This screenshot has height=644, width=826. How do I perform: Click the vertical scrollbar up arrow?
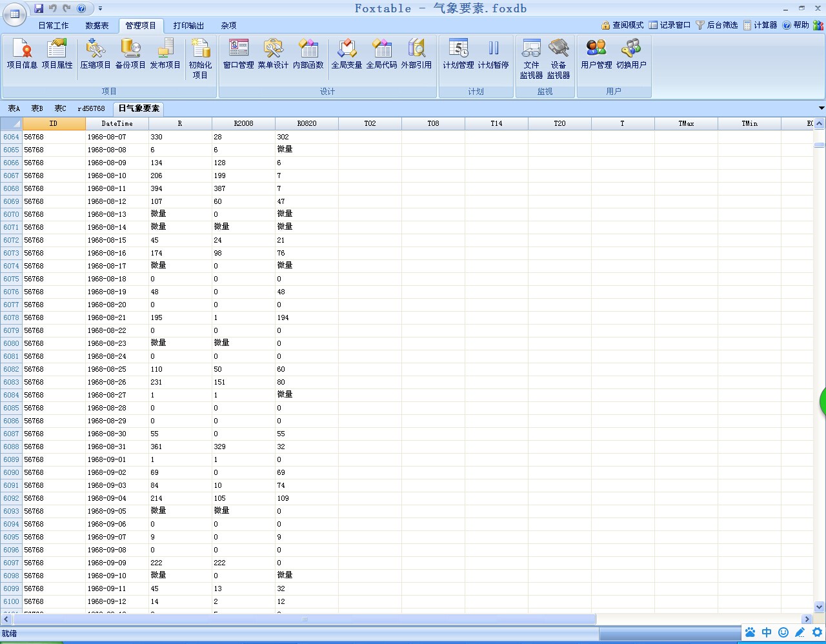coord(819,123)
